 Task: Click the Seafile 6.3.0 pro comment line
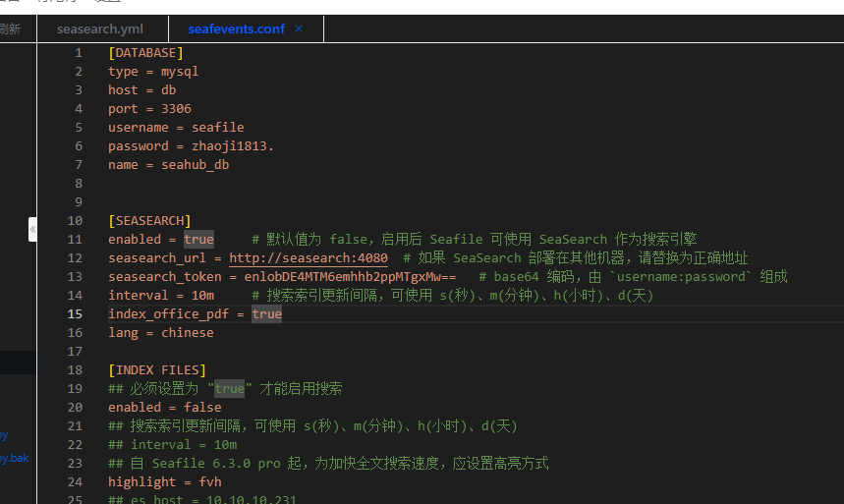click(x=328, y=463)
